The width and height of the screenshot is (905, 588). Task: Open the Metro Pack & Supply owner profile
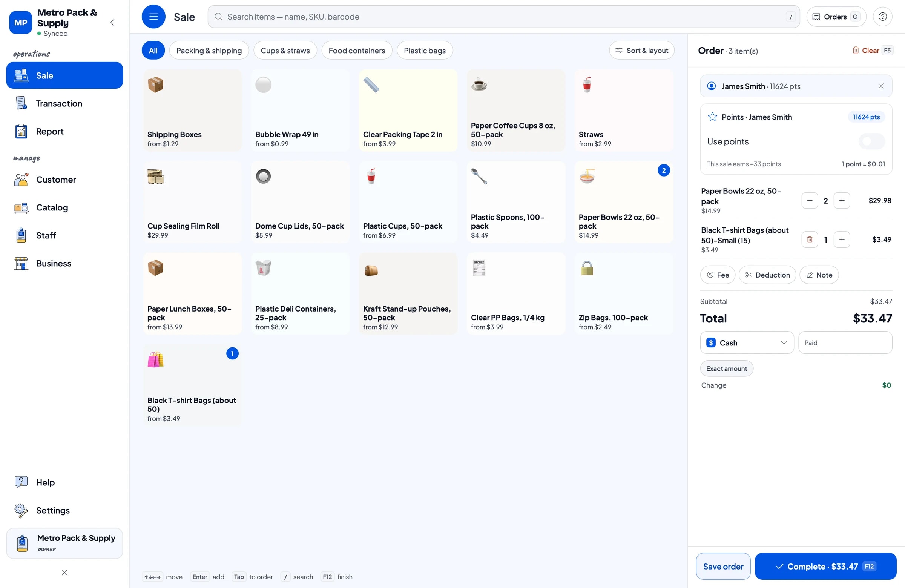point(64,543)
